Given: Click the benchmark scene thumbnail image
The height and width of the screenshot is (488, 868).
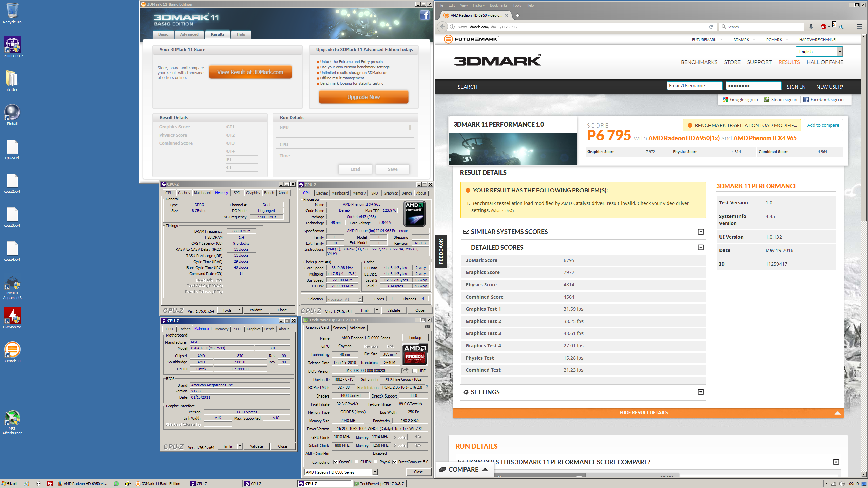Looking at the screenshot, I should (512, 149).
